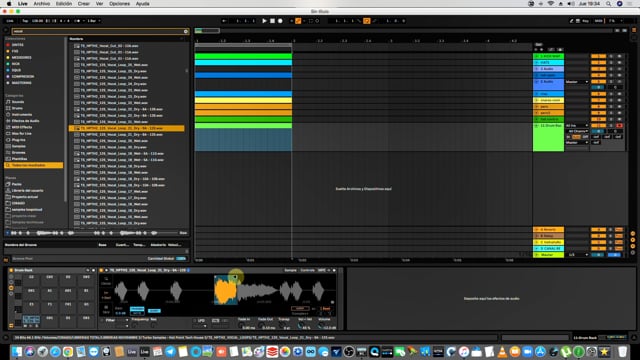Open Telegram from the Dock
Screen dimensions: 640x360
(x=170, y=351)
